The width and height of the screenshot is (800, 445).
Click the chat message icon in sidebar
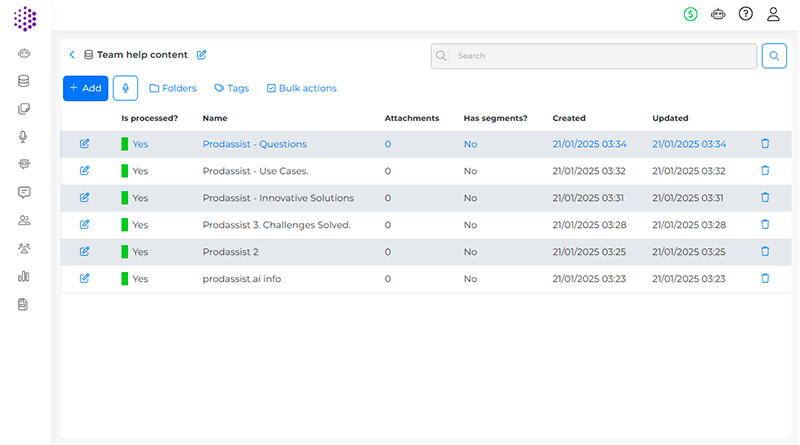(x=24, y=192)
